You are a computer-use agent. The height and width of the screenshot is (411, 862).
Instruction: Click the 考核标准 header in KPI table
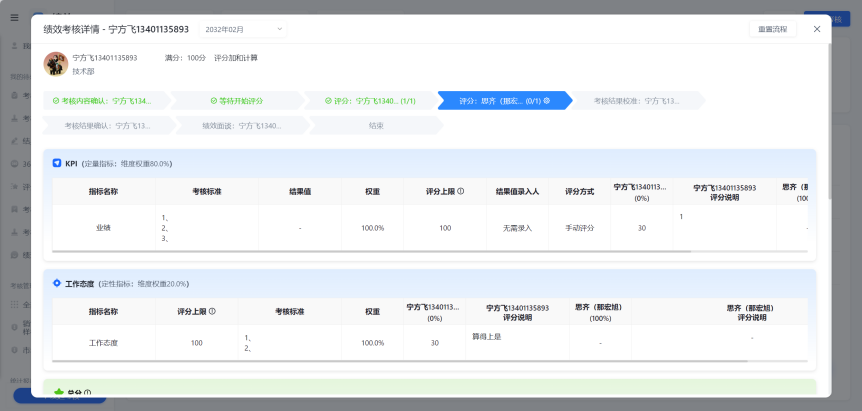tap(207, 191)
